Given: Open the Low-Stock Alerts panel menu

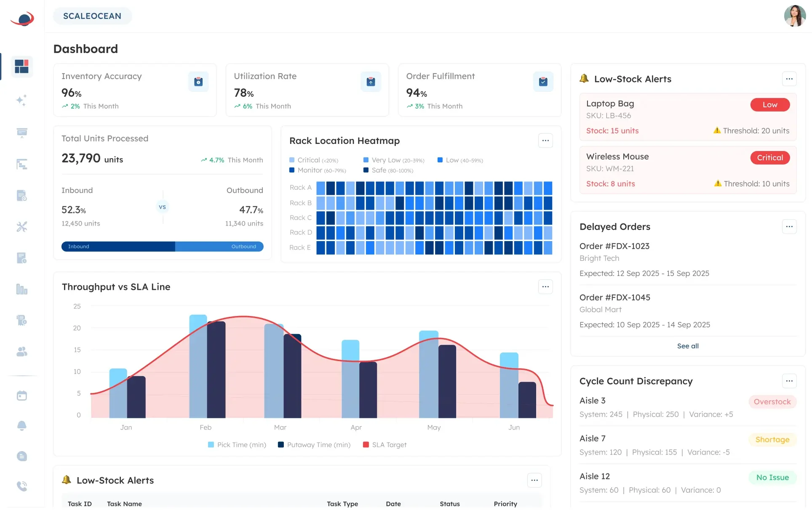Looking at the screenshot, I should coord(790,79).
